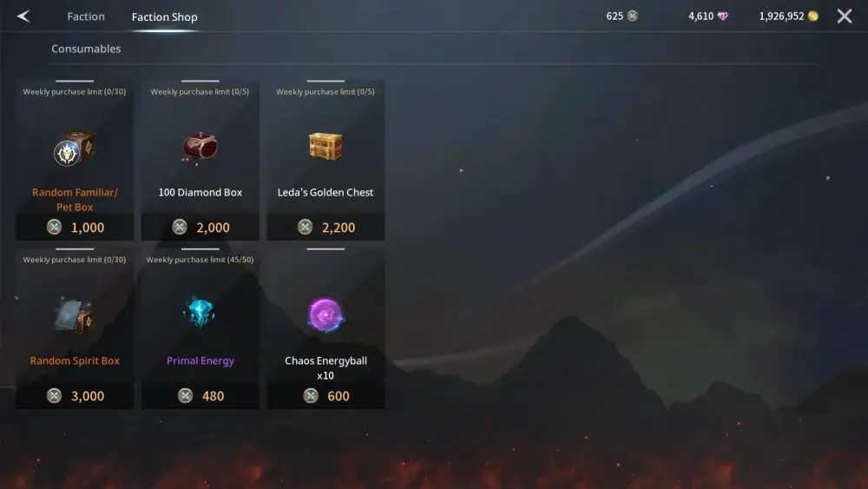
Task: Open the Consumables category
Action: click(x=86, y=49)
